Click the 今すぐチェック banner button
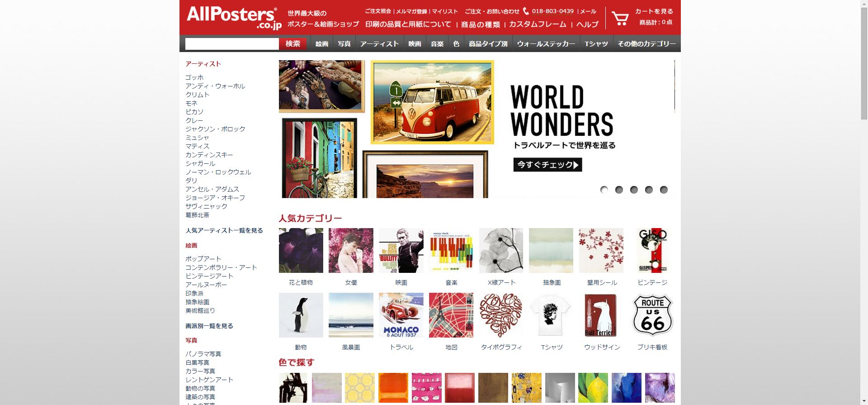 tap(547, 165)
